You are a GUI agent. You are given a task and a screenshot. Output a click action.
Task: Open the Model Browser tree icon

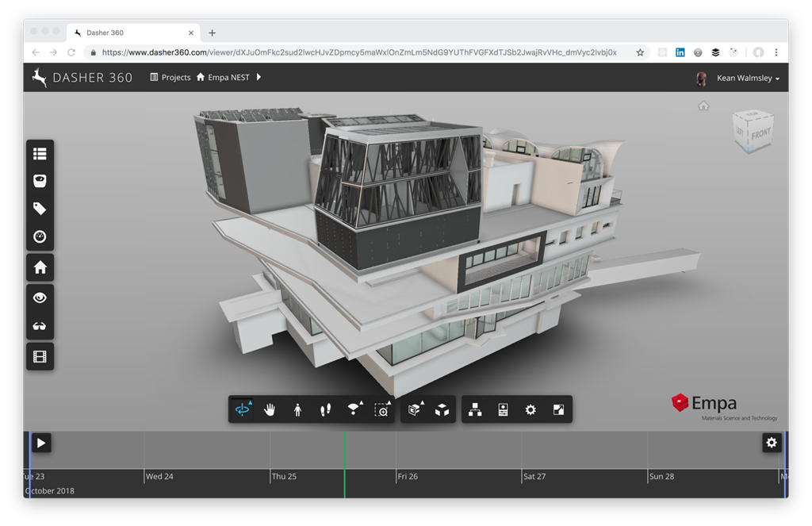(475, 409)
